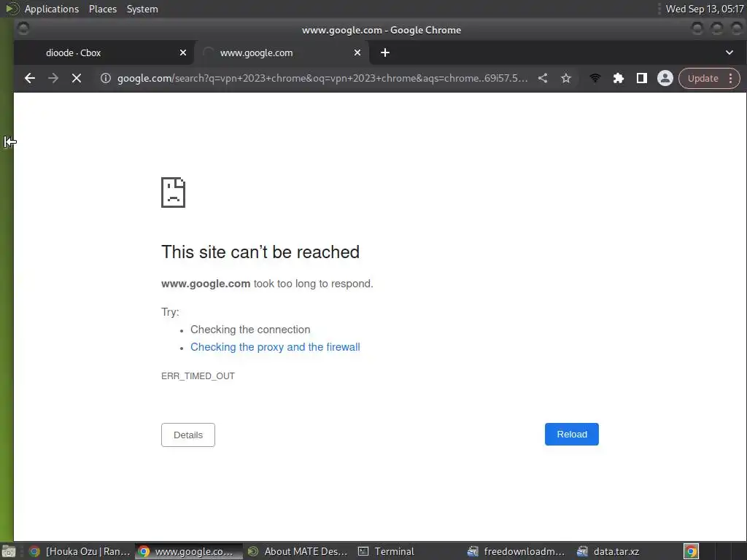
Task: Close the www.google.com tab
Action: click(x=357, y=52)
